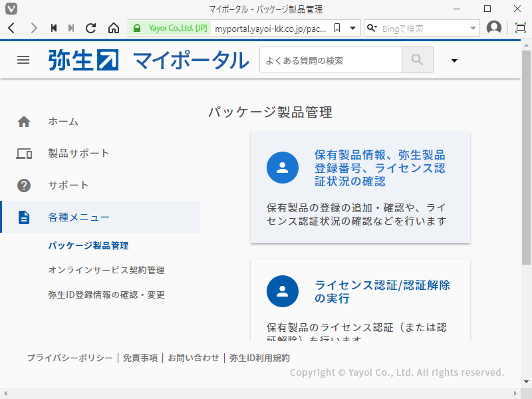The width and height of the screenshot is (532, 399).
Task: Click the page capture icon in toolbar
Action: (x=521, y=28)
